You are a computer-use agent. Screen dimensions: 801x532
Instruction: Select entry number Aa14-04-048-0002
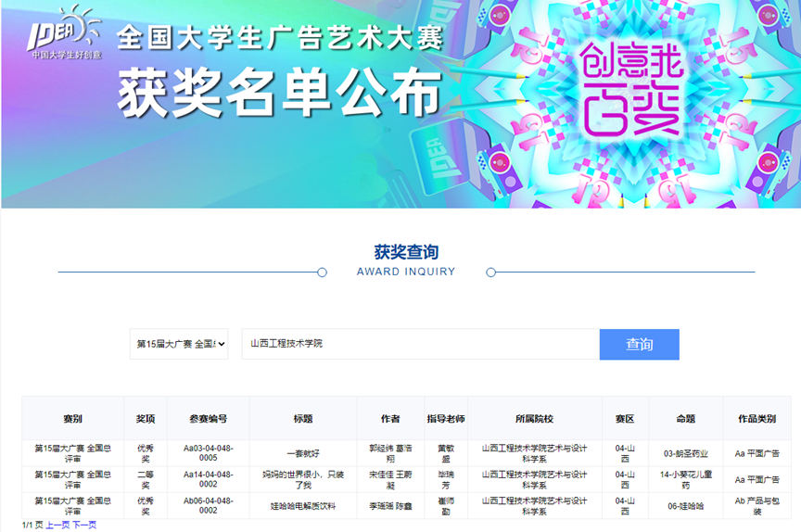point(208,479)
